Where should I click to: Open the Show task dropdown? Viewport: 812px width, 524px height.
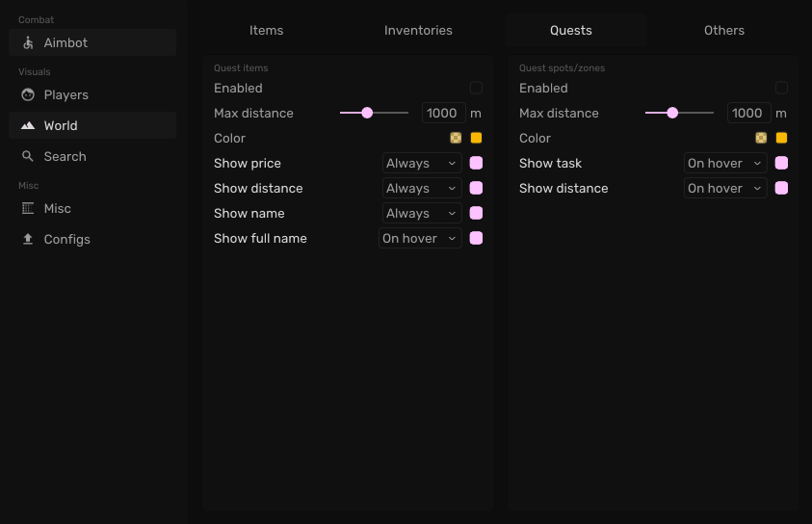point(725,164)
